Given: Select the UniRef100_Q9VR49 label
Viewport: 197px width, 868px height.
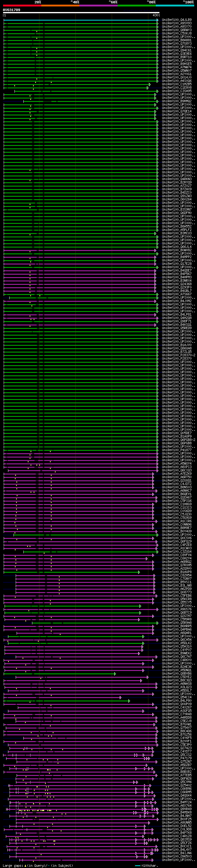Looking at the screenshot, I should click(x=177, y=809).
